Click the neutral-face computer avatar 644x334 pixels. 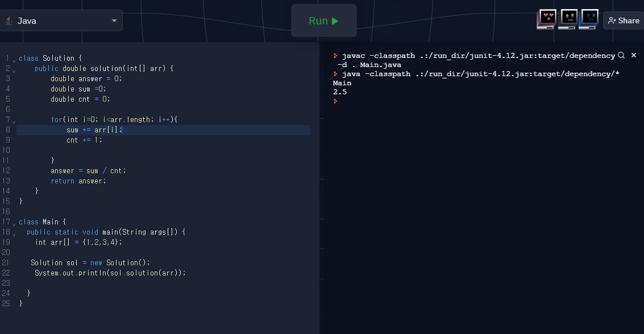567,18
